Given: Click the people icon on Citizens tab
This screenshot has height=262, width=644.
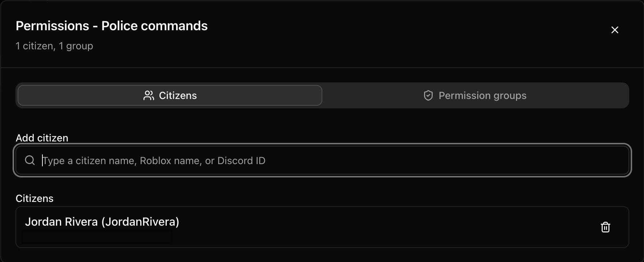Looking at the screenshot, I should click(148, 95).
